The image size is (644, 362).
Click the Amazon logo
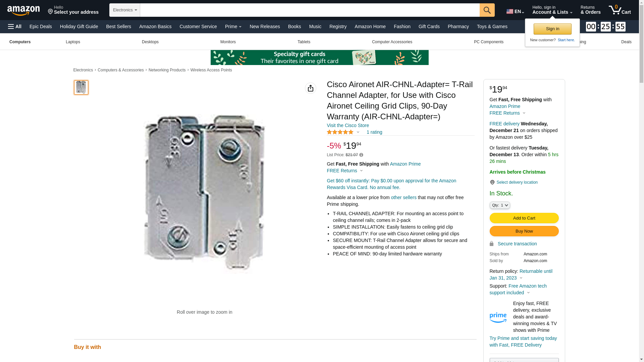point(23,10)
